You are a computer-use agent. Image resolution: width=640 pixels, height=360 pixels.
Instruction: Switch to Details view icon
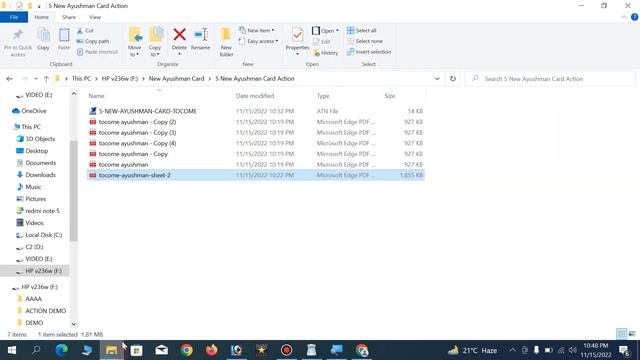[621, 334]
